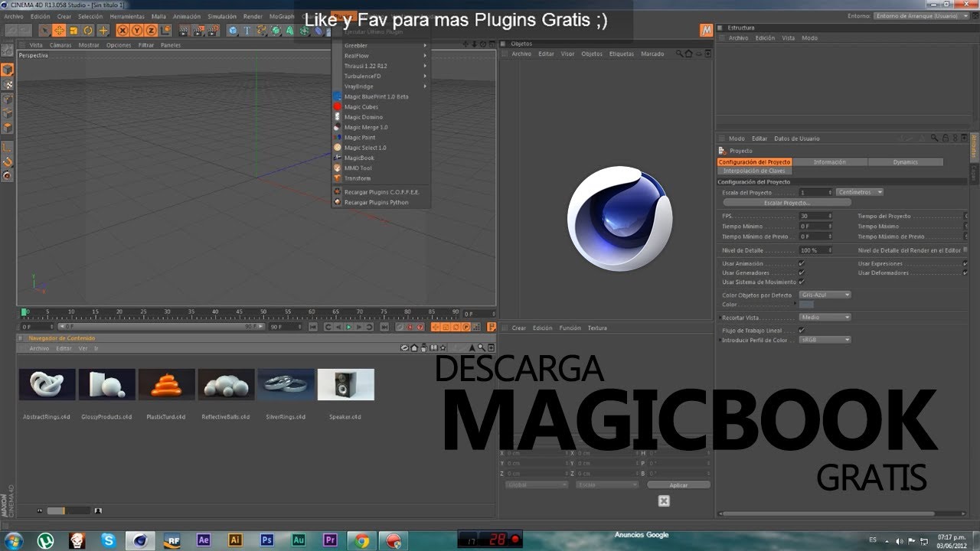Toggle Usar Expresiones checkbox

(965, 263)
